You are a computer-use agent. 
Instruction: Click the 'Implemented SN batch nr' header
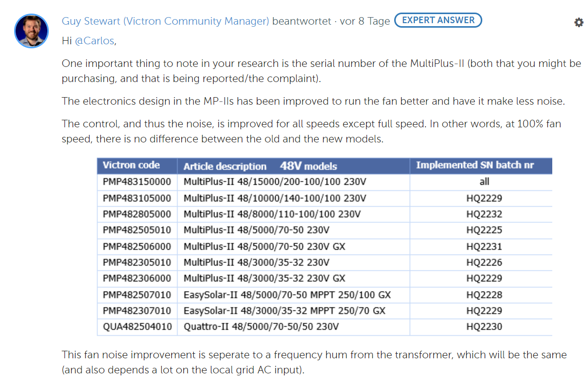point(475,166)
